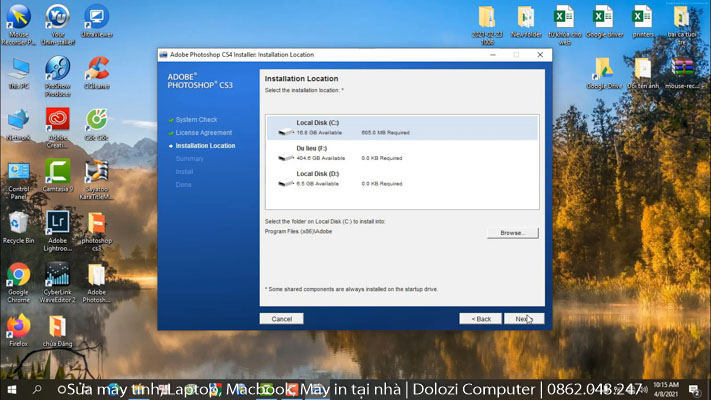Open Control Panel desktop icon
This screenshot has width=711, height=400.
(x=18, y=172)
